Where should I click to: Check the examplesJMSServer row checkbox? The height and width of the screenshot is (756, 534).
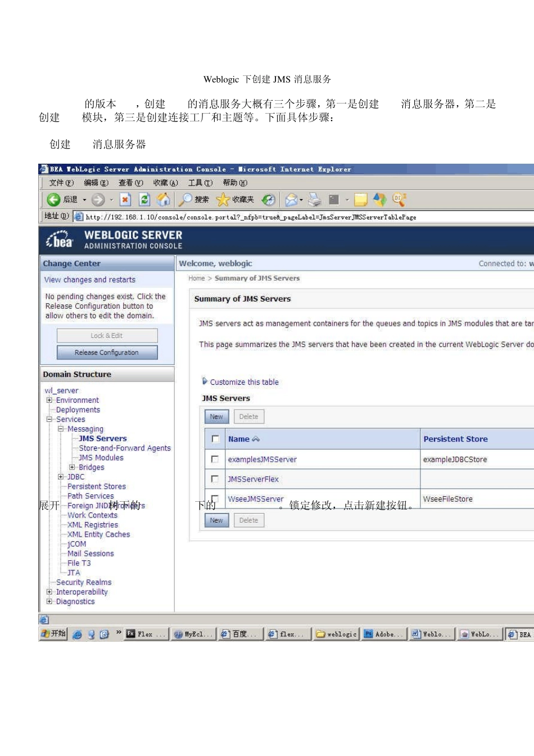(215, 459)
